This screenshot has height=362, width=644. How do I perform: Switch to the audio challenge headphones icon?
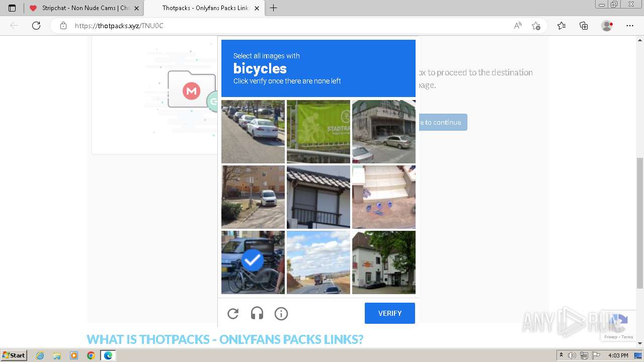pyautogui.click(x=257, y=314)
